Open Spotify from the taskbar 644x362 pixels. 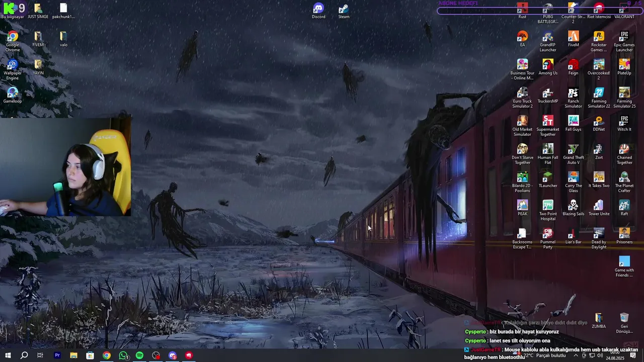coord(139,355)
